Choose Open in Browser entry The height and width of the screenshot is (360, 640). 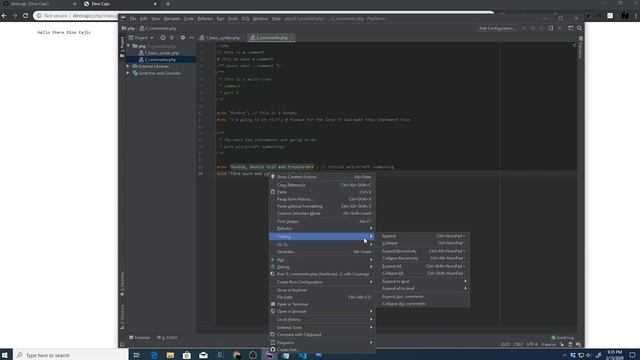pos(322,311)
